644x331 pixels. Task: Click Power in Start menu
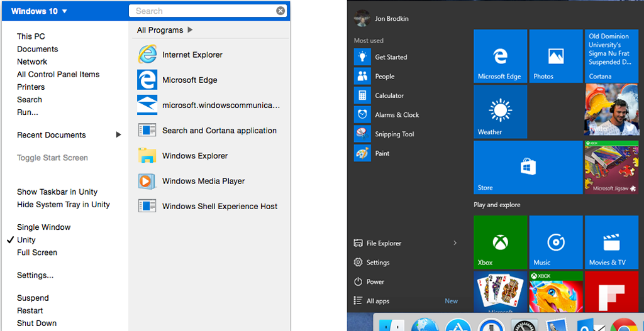point(375,282)
